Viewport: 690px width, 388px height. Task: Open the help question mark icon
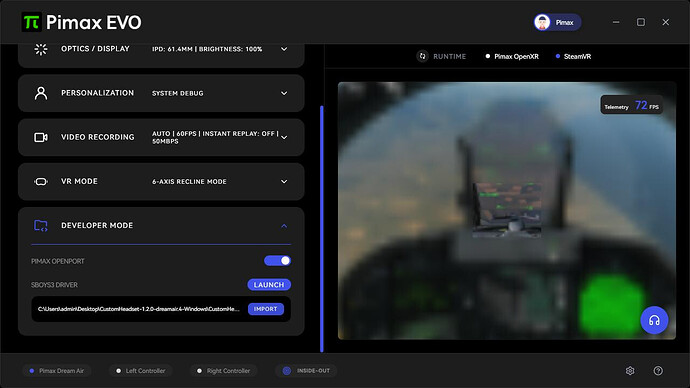658,371
